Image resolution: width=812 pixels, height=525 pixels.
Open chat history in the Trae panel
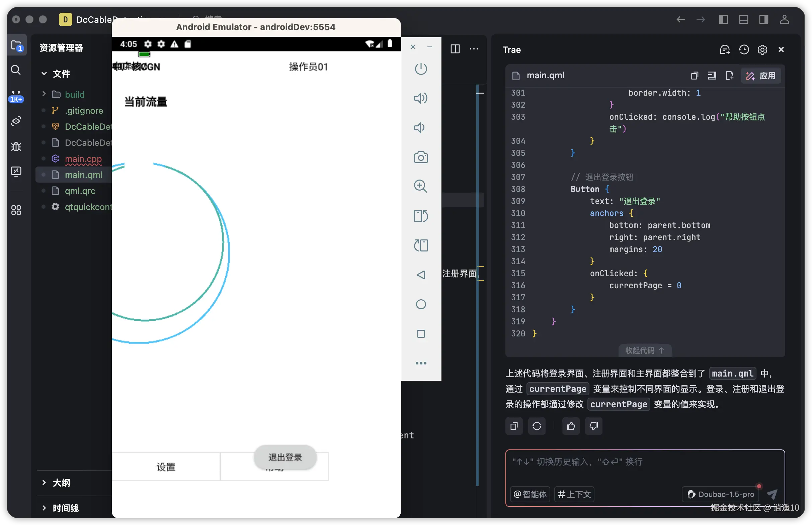click(744, 49)
